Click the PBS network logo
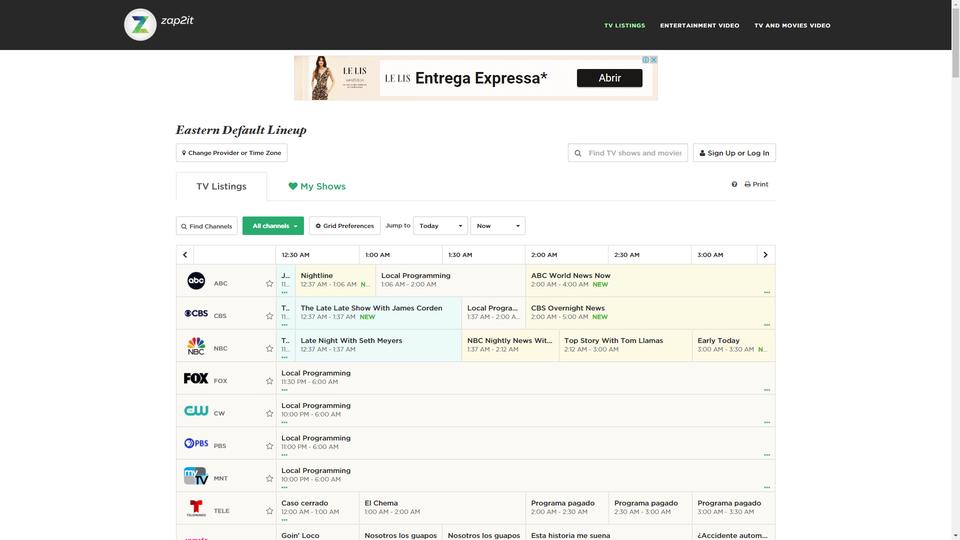Viewport: 960px width, 540px height. click(x=196, y=443)
